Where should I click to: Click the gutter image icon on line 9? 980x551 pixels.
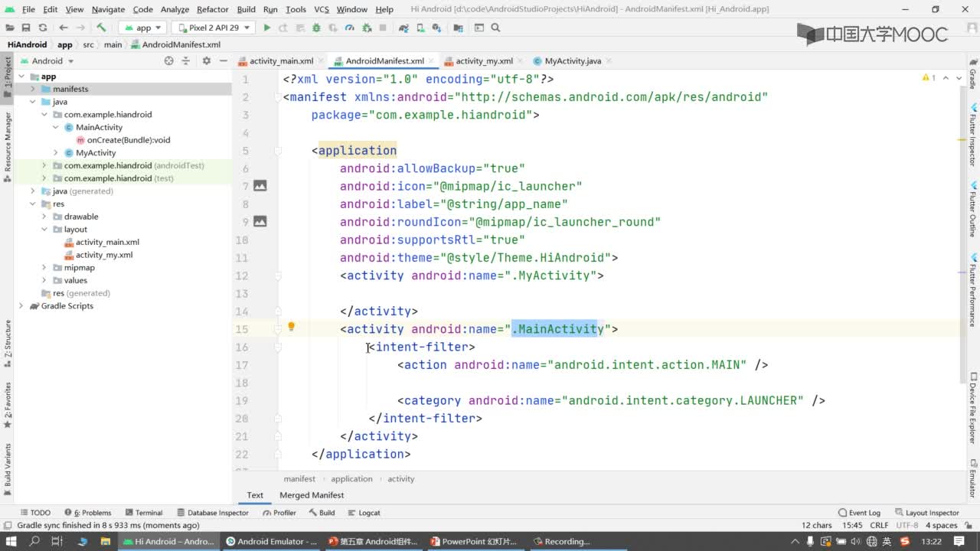pyautogui.click(x=260, y=221)
